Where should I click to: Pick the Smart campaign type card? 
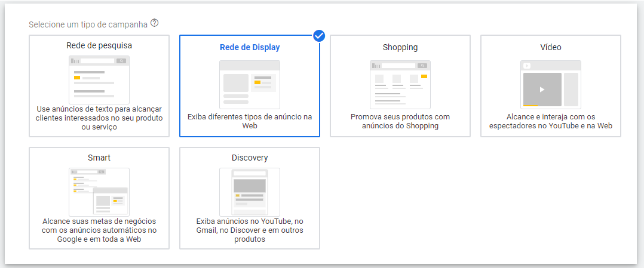tap(99, 198)
